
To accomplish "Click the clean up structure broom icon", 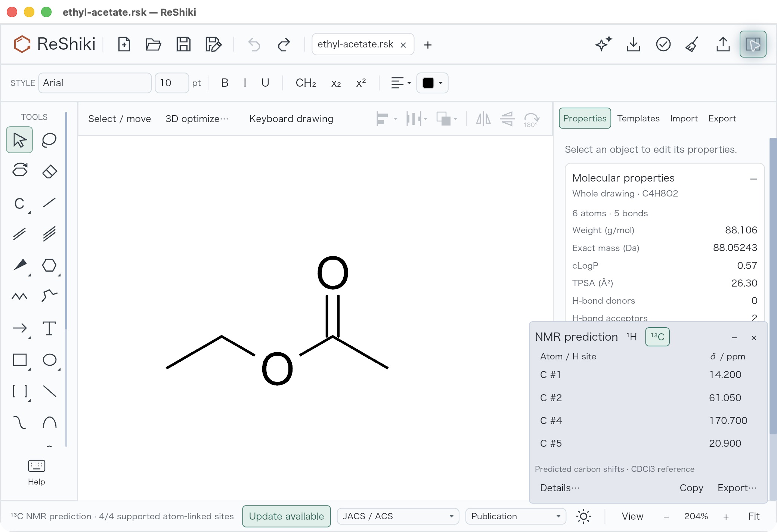I will click(692, 44).
